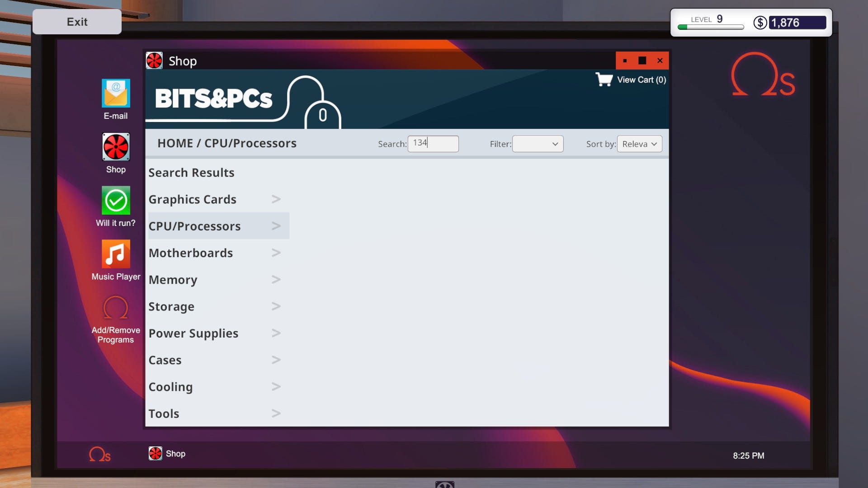Click the shopping cart icon

pos(604,80)
